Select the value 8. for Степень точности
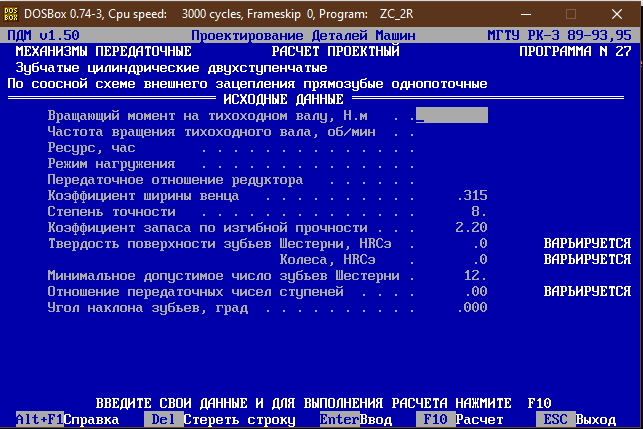The width and height of the screenshot is (643, 429). coord(479,211)
